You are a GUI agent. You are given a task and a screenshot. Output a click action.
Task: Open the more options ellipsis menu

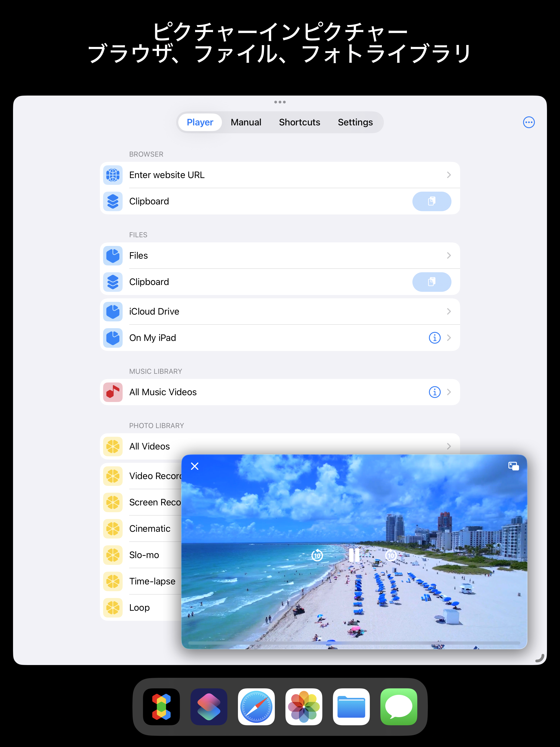click(529, 122)
